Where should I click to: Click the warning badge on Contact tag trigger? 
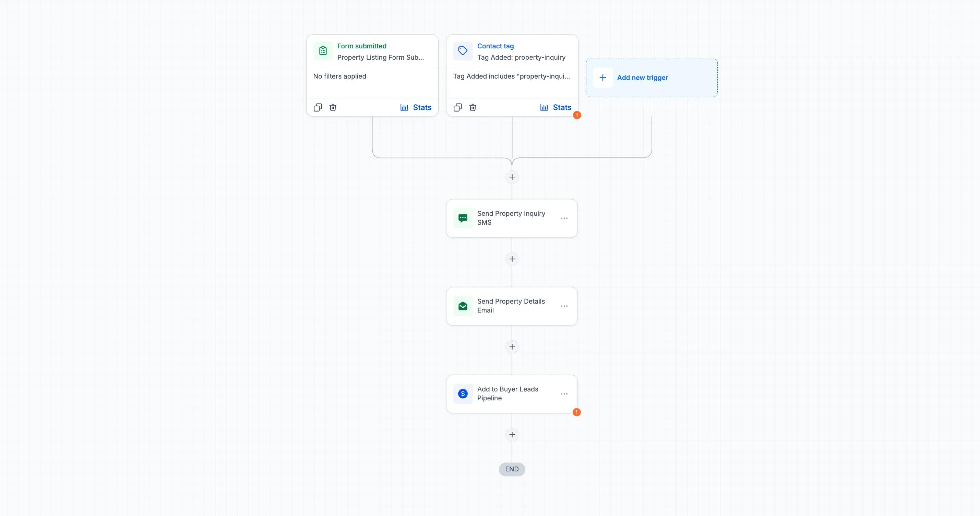click(x=577, y=115)
